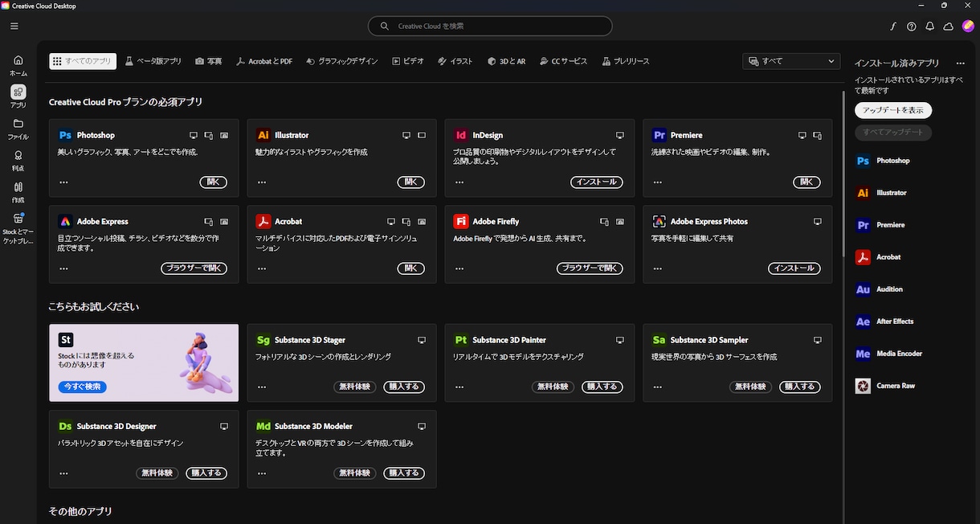
Task: Switch to the プレリリース tab
Action: click(626, 61)
